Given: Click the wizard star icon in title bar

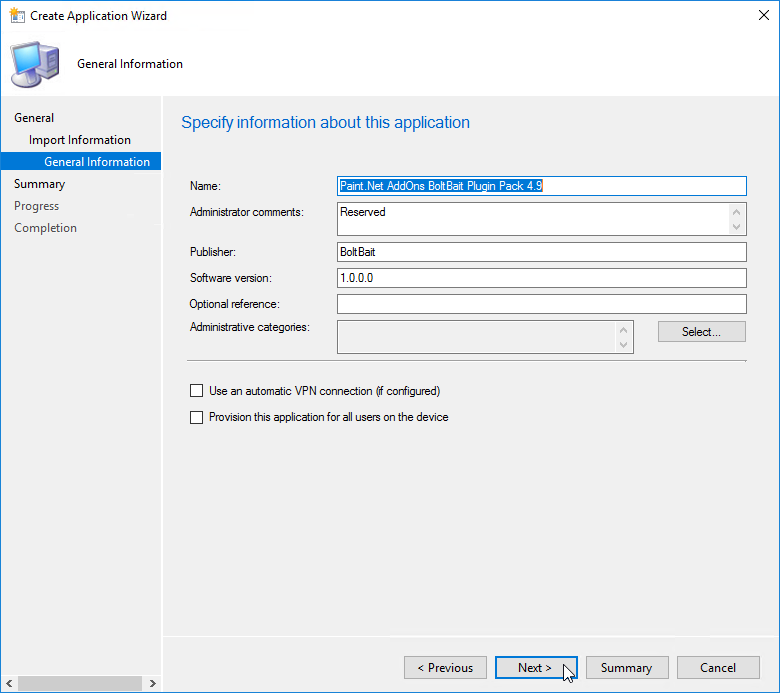Looking at the screenshot, I should tap(16, 16).
